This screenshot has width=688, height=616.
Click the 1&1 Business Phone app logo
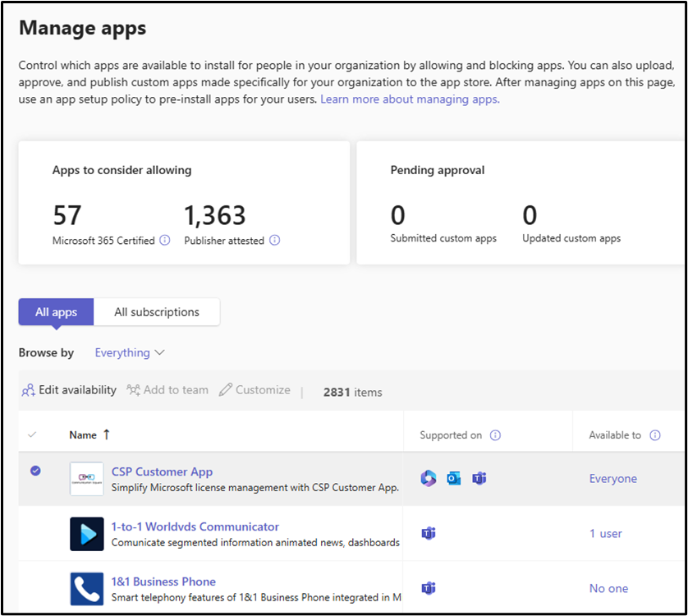pyautogui.click(x=87, y=589)
